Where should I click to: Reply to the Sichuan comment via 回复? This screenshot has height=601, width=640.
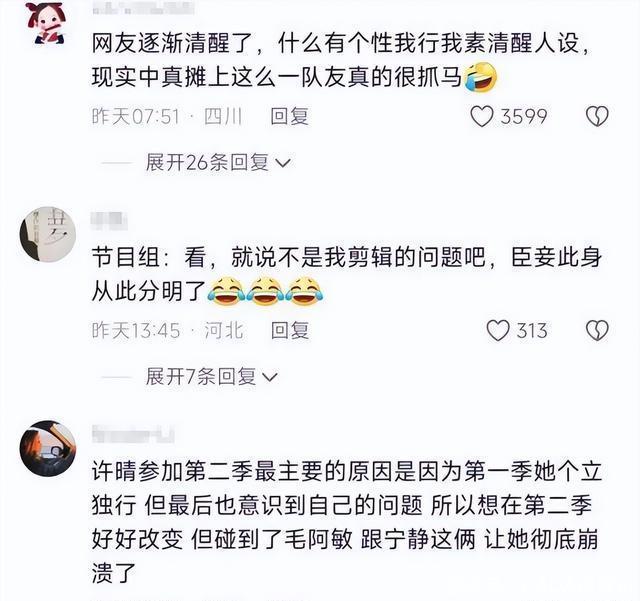click(289, 116)
